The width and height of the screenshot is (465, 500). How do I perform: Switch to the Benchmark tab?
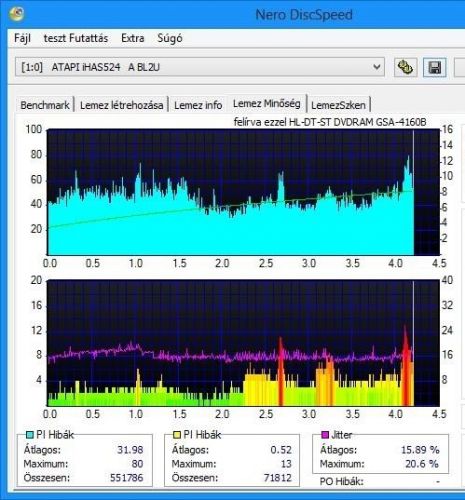pyautogui.click(x=45, y=105)
